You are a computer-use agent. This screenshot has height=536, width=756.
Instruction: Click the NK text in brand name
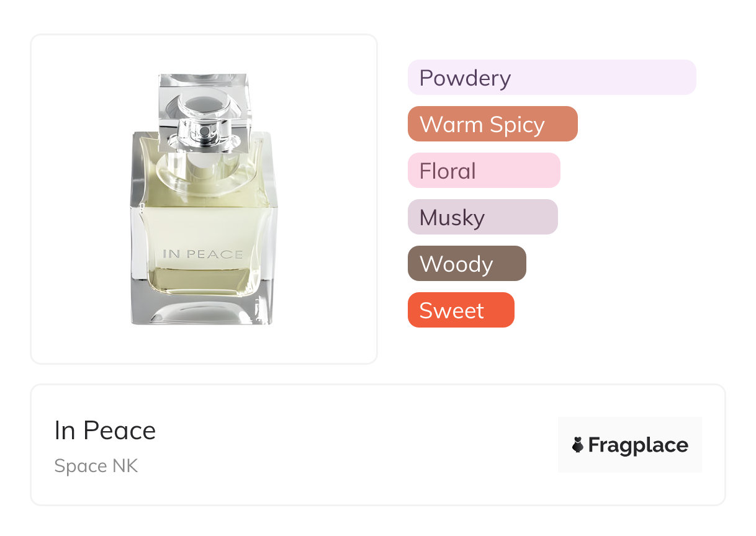pyautogui.click(x=125, y=466)
